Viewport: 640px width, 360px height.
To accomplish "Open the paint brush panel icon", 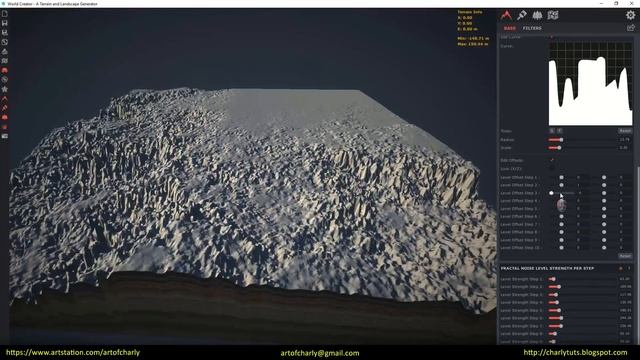I will [x=522, y=15].
